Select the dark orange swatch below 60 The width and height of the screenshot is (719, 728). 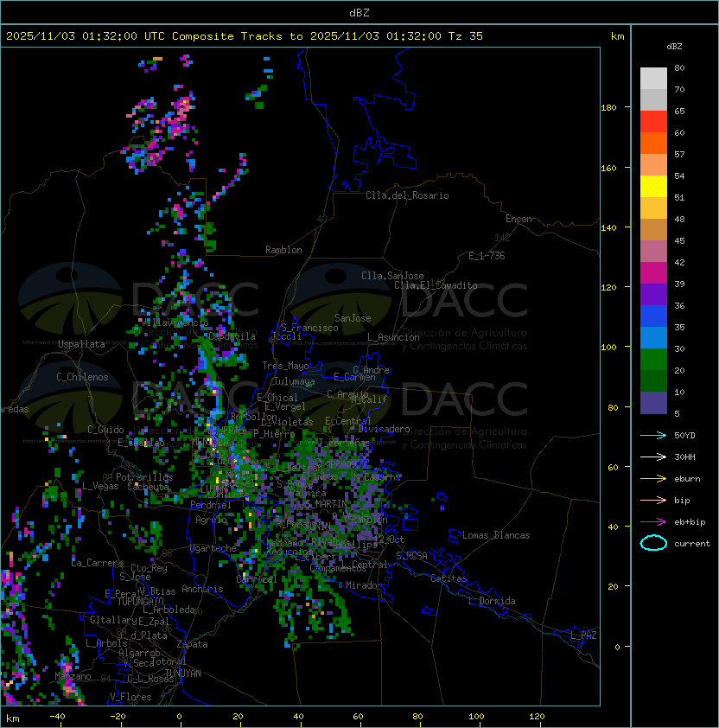653,143
